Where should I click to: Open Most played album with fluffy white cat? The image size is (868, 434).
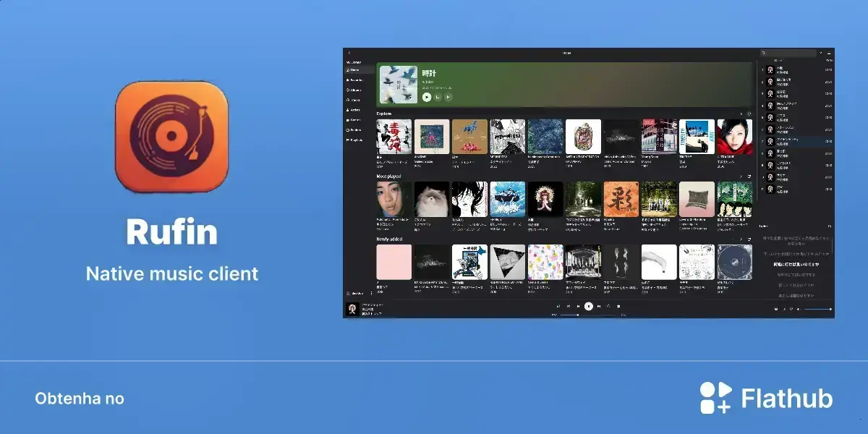click(x=432, y=199)
